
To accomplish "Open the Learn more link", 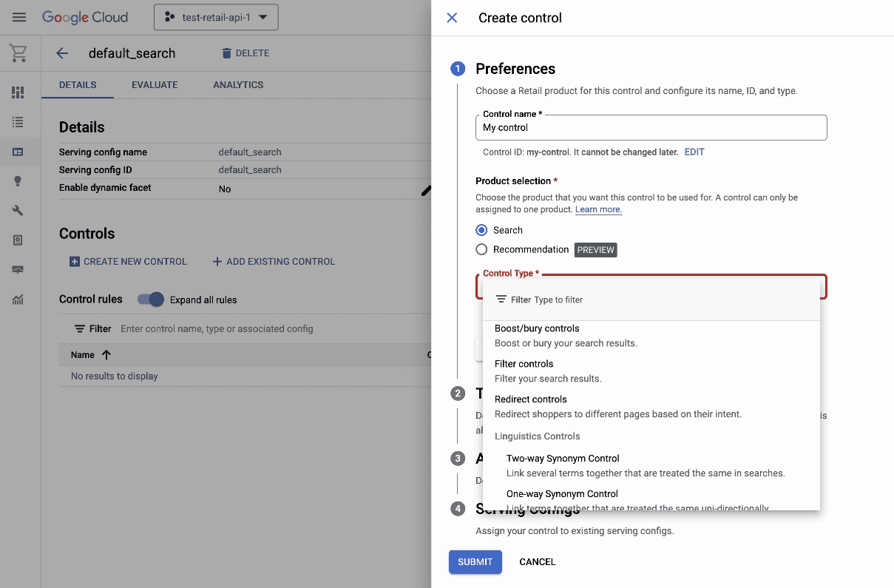I will [x=598, y=209].
